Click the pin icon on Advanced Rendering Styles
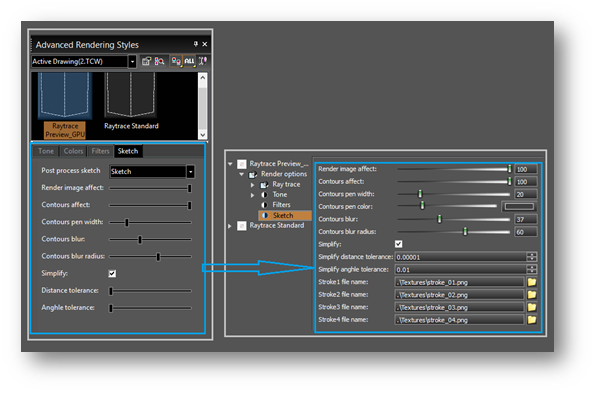 click(196, 44)
